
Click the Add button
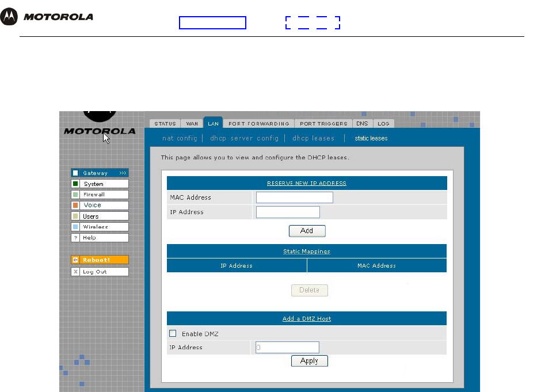[307, 231]
